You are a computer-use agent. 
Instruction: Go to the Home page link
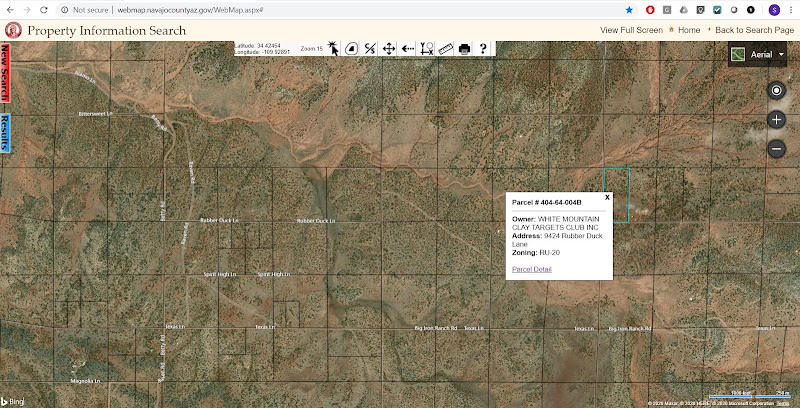(688, 30)
